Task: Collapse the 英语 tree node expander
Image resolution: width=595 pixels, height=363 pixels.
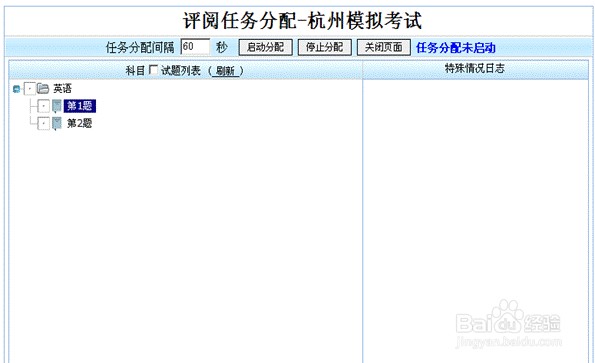Action: point(16,89)
